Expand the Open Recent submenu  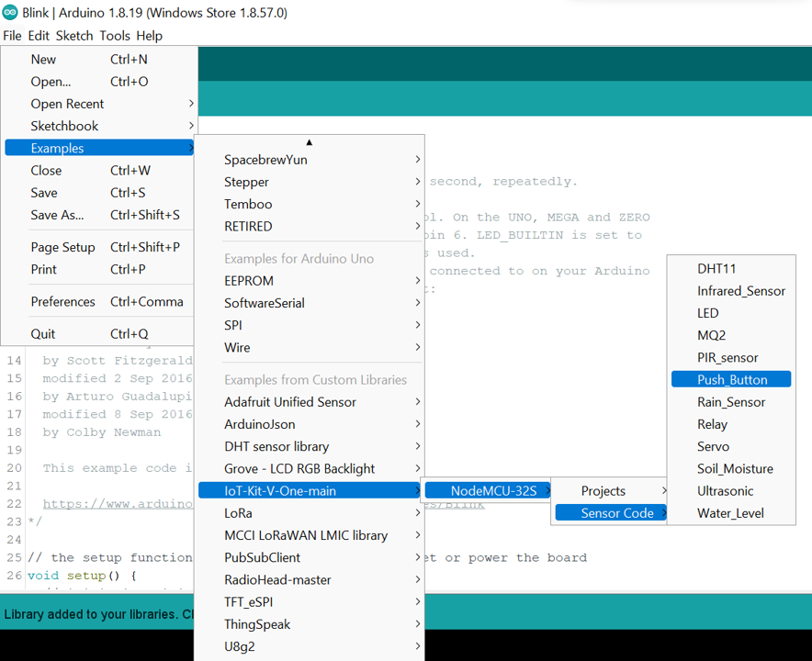click(99, 104)
